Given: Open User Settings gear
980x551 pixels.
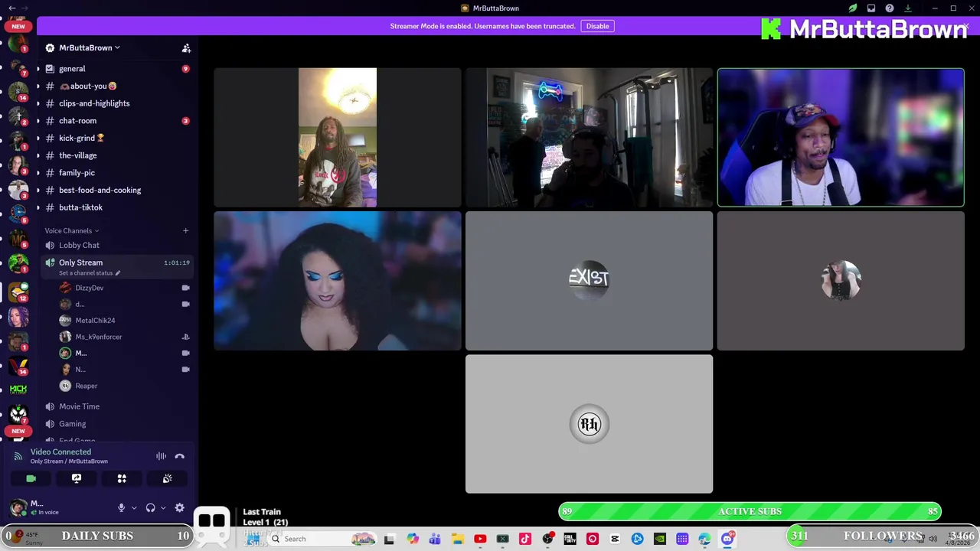Looking at the screenshot, I should pos(179,507).
